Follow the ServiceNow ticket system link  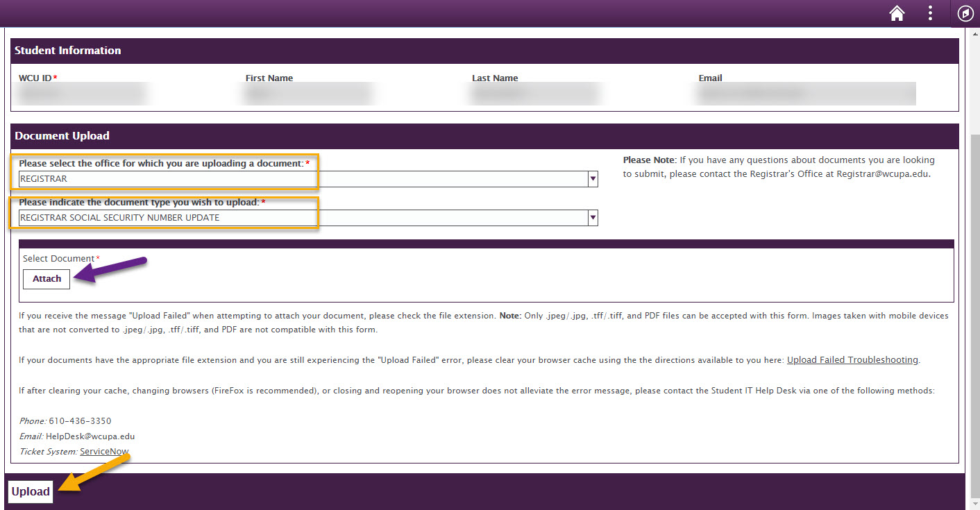pos(104,452)
